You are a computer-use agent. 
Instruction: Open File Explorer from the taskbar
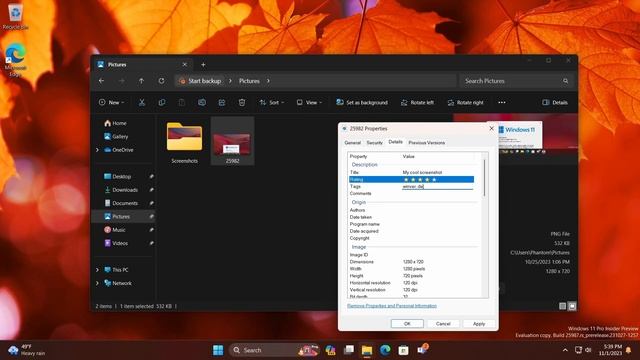tap(367, 350)
